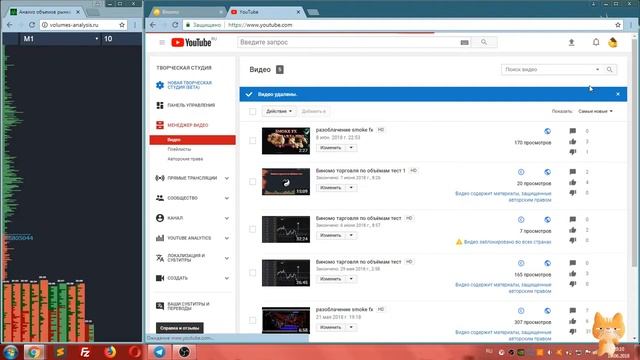Check 'Биномо торговля по объёмам тест 1'

(x=253, y=182)
